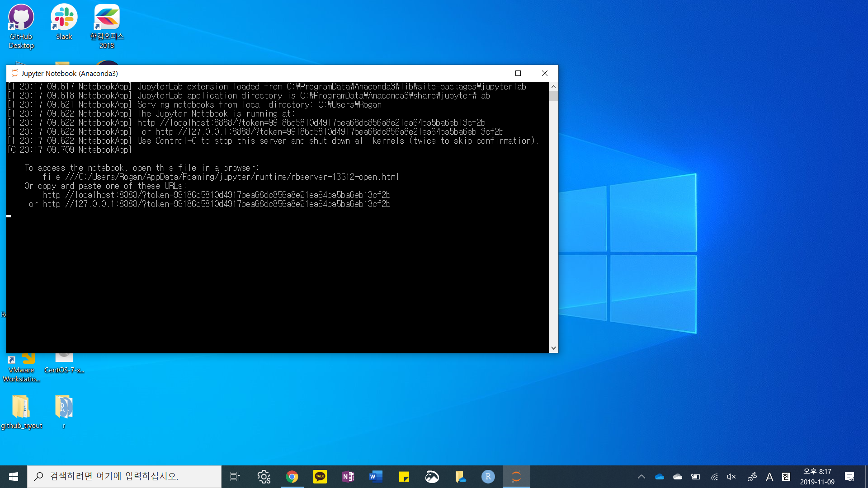Select the active Jupyter Notebook taskbar button
The image size is (868, 488).
tap(516, 477)
